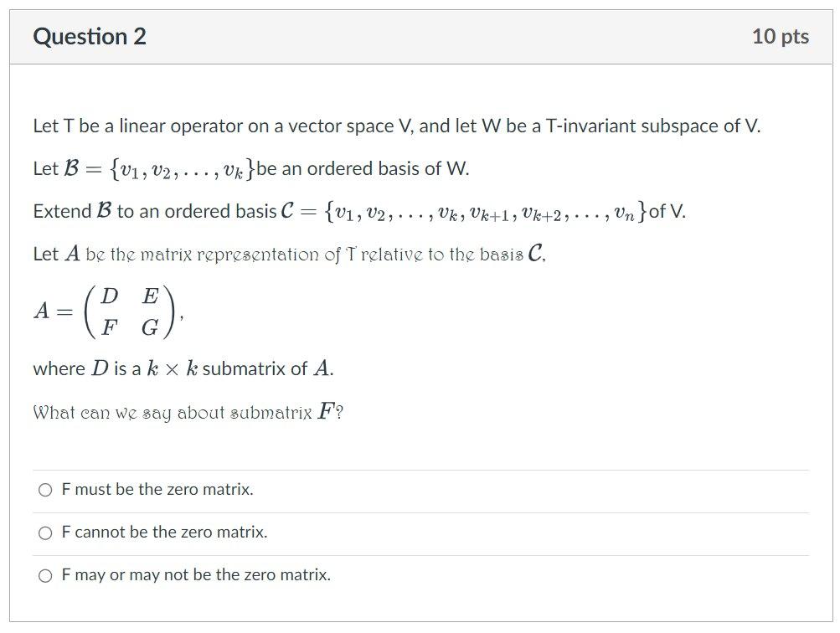Select "F cannot be the zero matrix" radio button
Viewport: 840px width, 633px height.
[x=44, y=533]
